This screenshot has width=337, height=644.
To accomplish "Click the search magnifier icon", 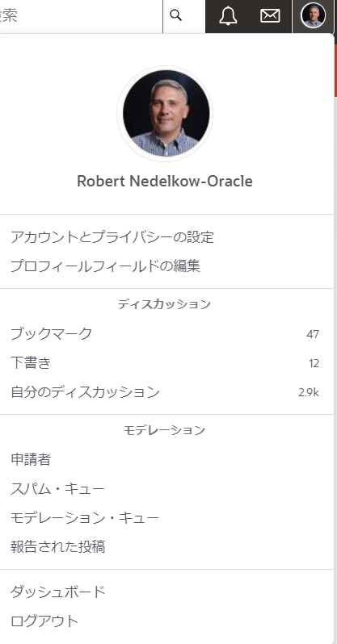I will tap(176, 15).
